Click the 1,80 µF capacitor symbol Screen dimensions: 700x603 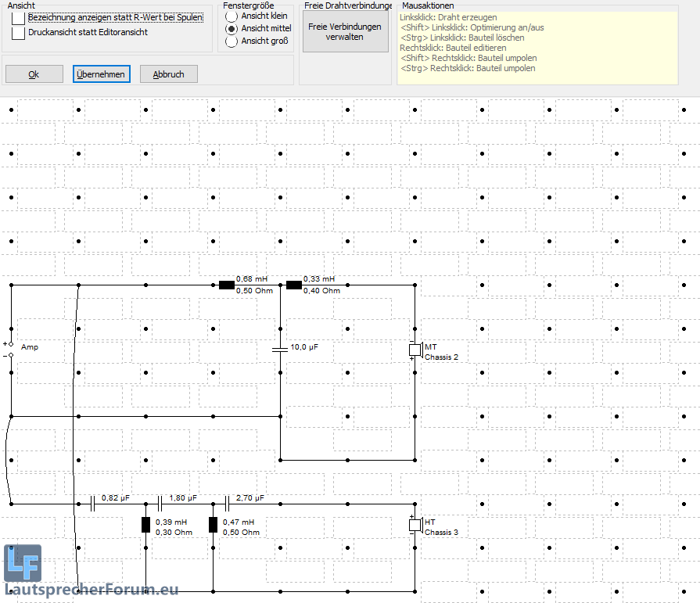160,503
